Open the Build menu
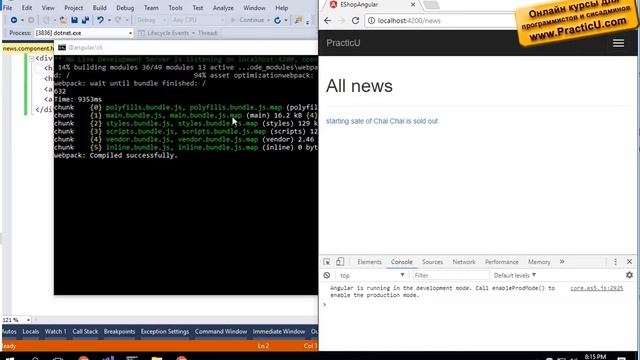The width and height of the screenshot is (640, 360). (x=99, y=8)
